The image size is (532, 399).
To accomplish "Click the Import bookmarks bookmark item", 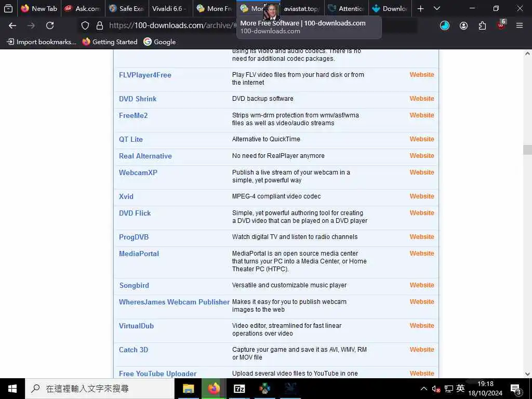I will pos(42,42).
